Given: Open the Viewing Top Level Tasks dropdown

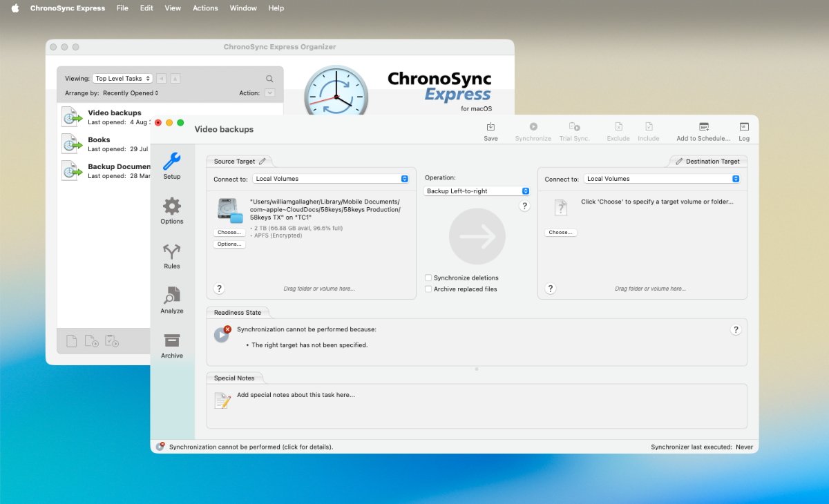Looking at the screenshot, I should [x=123, y=79].
